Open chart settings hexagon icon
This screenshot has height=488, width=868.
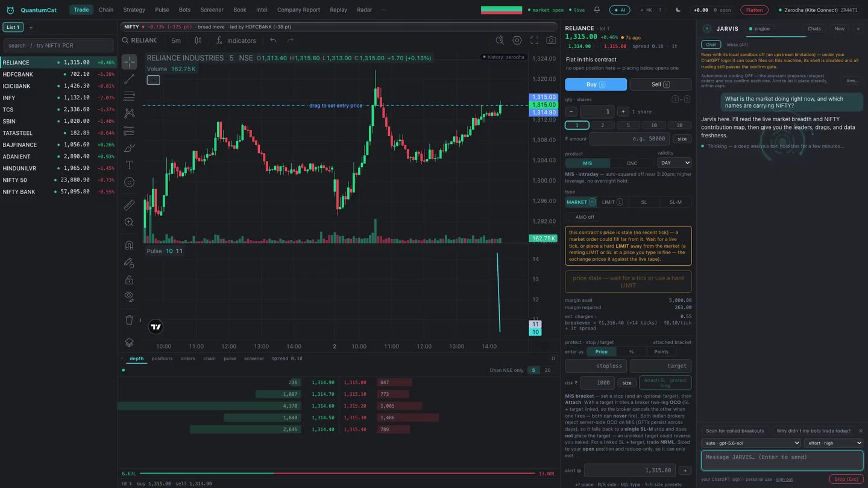517,40
